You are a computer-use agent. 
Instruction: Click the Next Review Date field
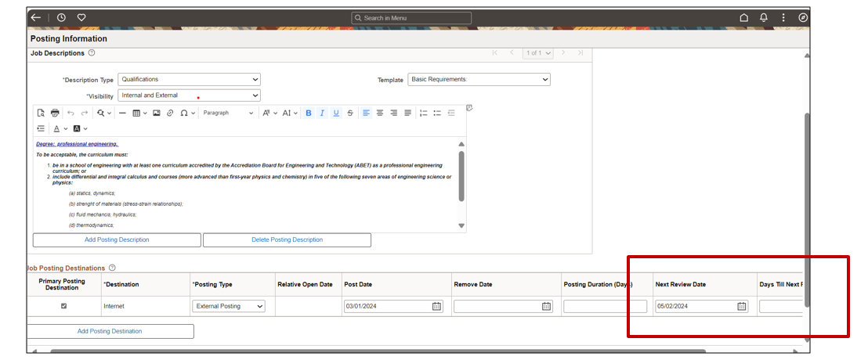coord(701,306)
